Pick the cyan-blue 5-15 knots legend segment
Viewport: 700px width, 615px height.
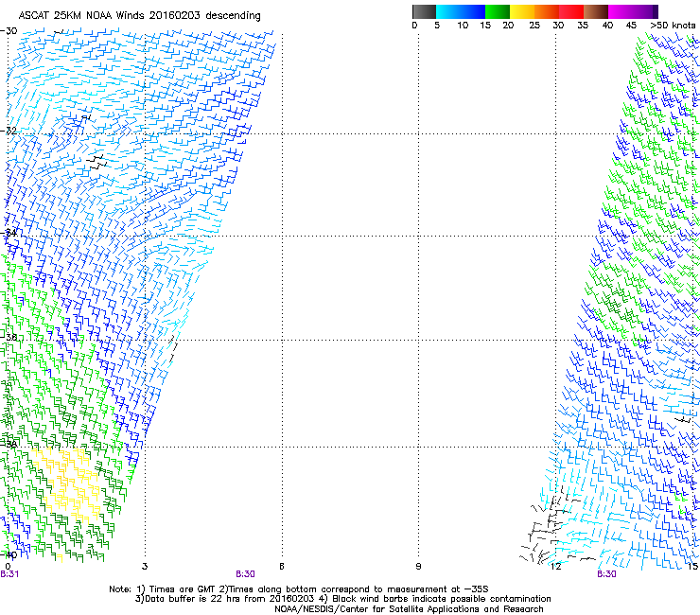tap(461, 11)
